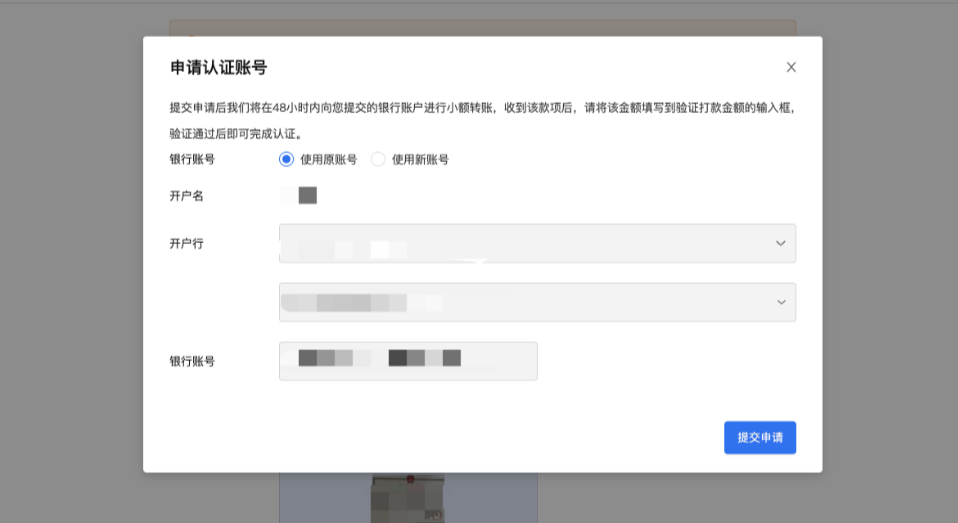Click the 申请认证账号 dialog title
This screenshot has height=523, width=958.
[x=218, y=68]
